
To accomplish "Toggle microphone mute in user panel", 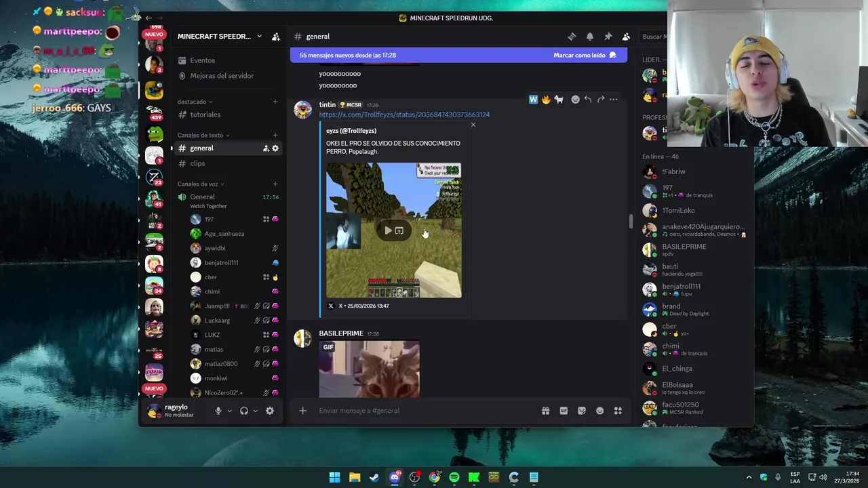I will (x=218, y=411).
